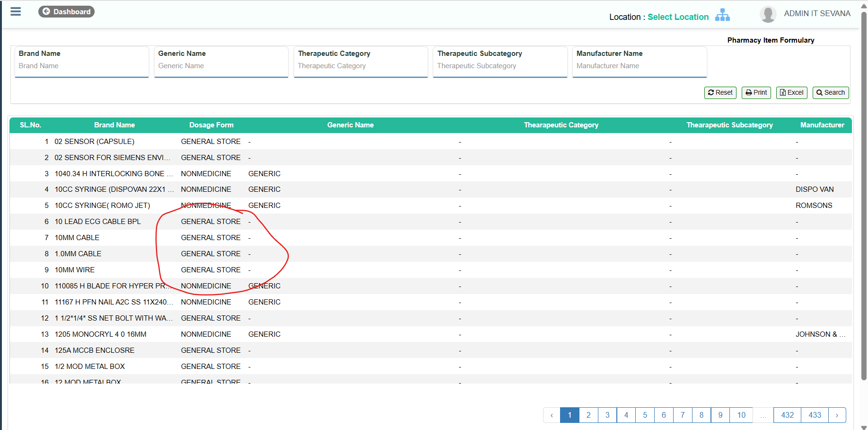Click the admin user avatar icon
The image size is (868, 430).
(768, 14)
